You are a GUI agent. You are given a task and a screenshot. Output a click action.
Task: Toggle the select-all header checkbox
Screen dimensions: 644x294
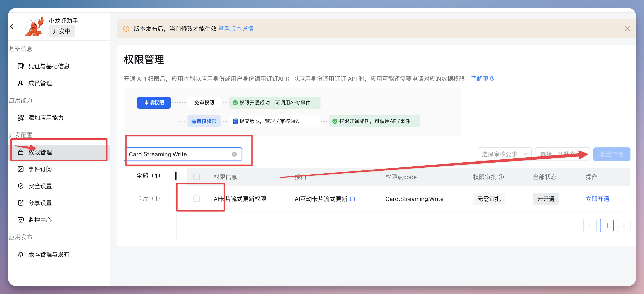tap(197, 177)
